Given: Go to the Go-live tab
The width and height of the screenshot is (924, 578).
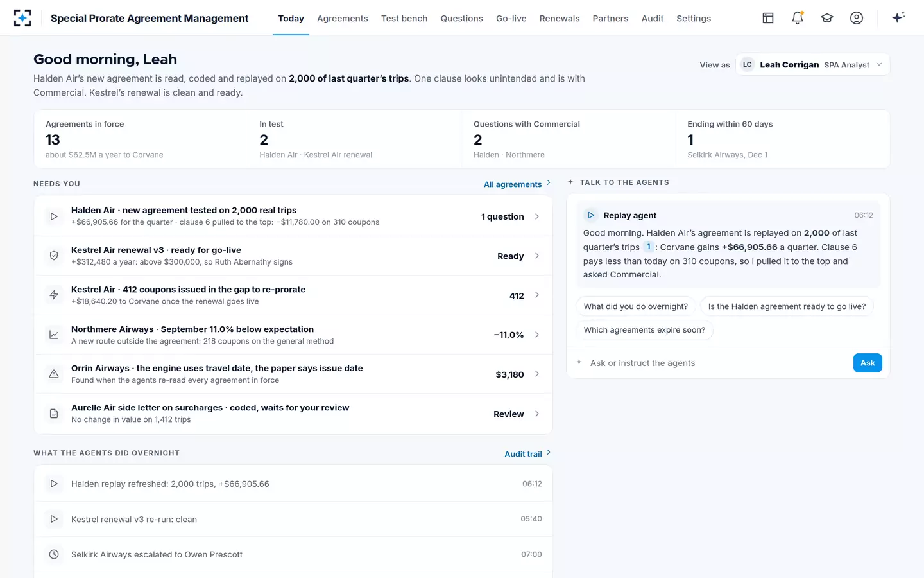Looking at the screenshot, I should click(511, 18).
